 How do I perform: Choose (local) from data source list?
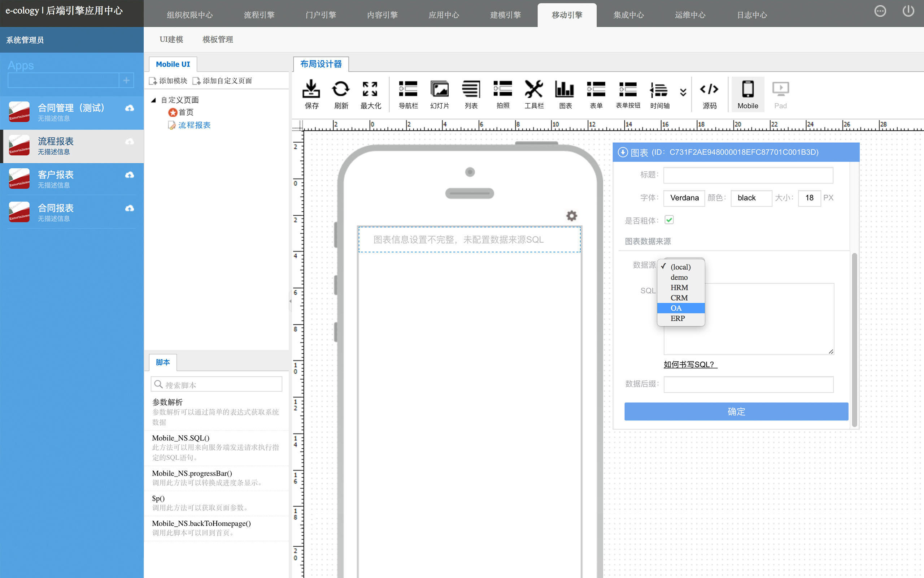(x=681, y=267)
